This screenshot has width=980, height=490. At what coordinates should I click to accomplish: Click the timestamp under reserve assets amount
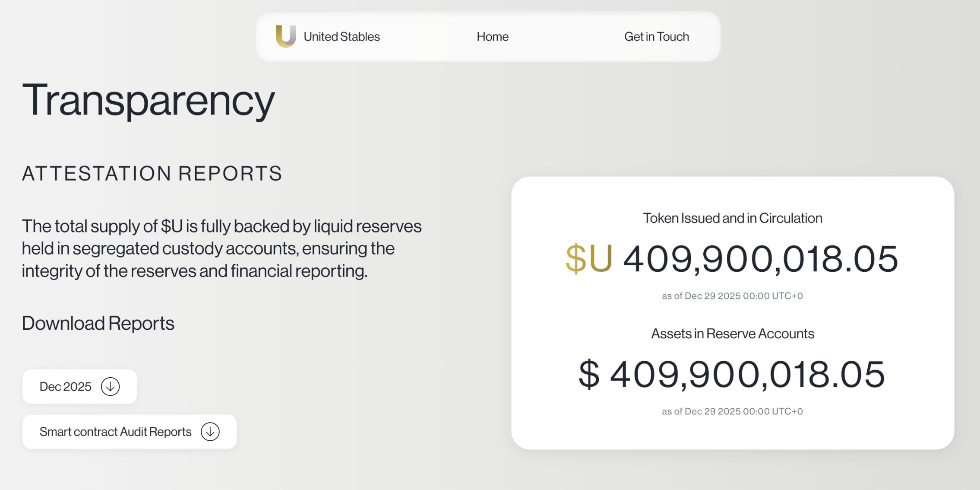click(732, 411)
